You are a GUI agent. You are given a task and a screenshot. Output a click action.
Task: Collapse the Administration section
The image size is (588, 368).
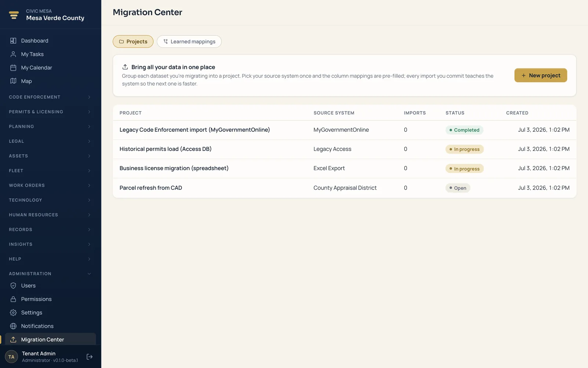coord(50,274)
